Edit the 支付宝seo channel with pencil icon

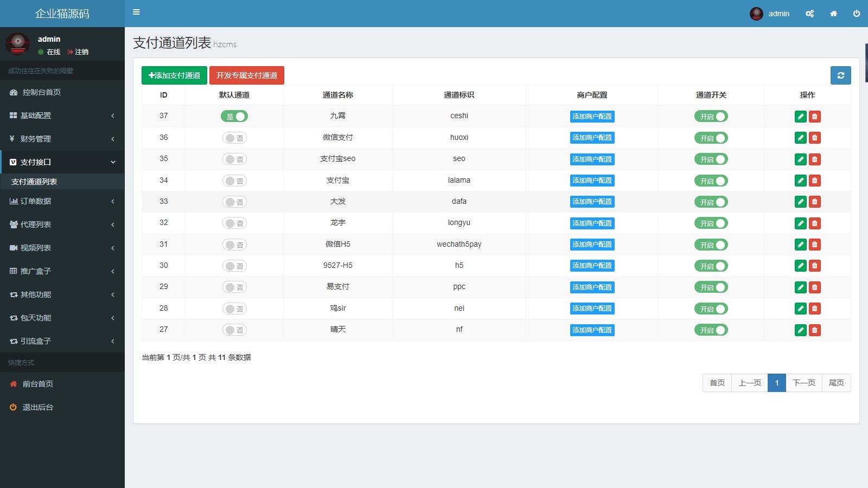tap(800, 159)
